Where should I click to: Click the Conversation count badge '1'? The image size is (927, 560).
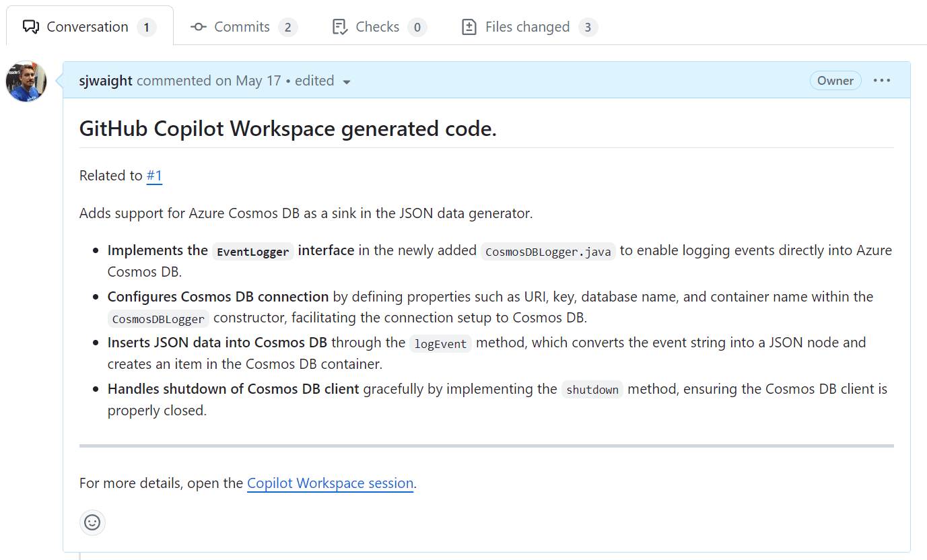(147, 27)
